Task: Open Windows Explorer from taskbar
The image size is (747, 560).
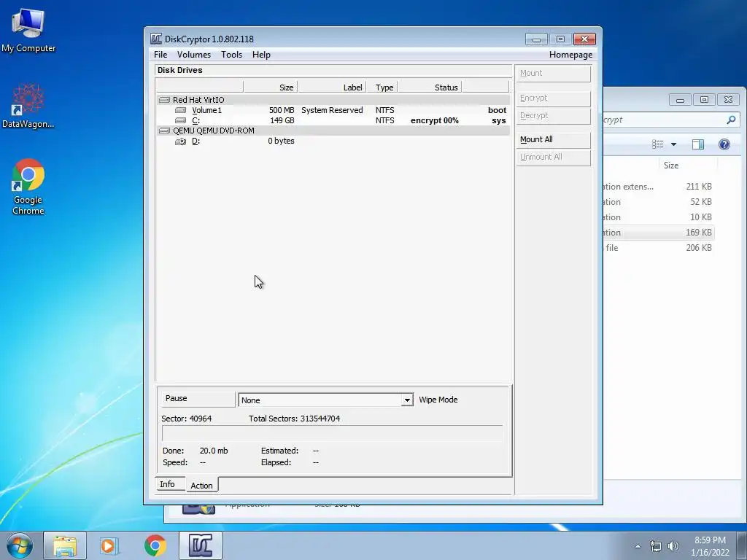Action: point(65,545)
